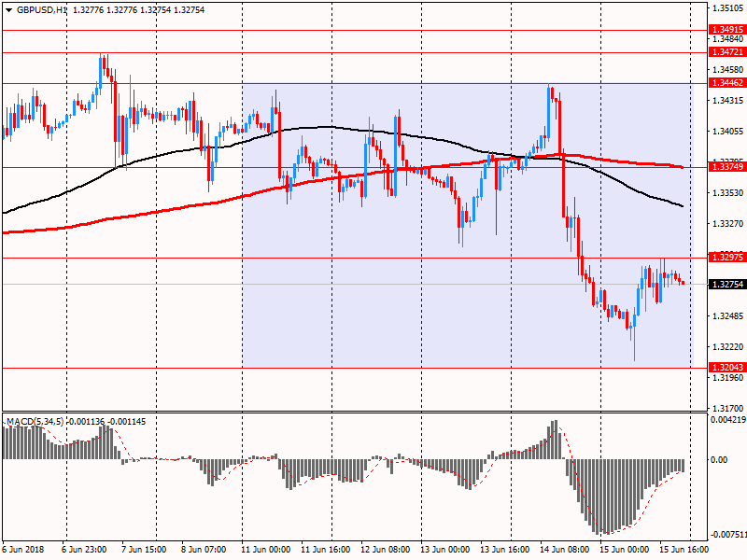
Task: Click the MACD scale value -0.007511
Action: click(x=726, y=535)
